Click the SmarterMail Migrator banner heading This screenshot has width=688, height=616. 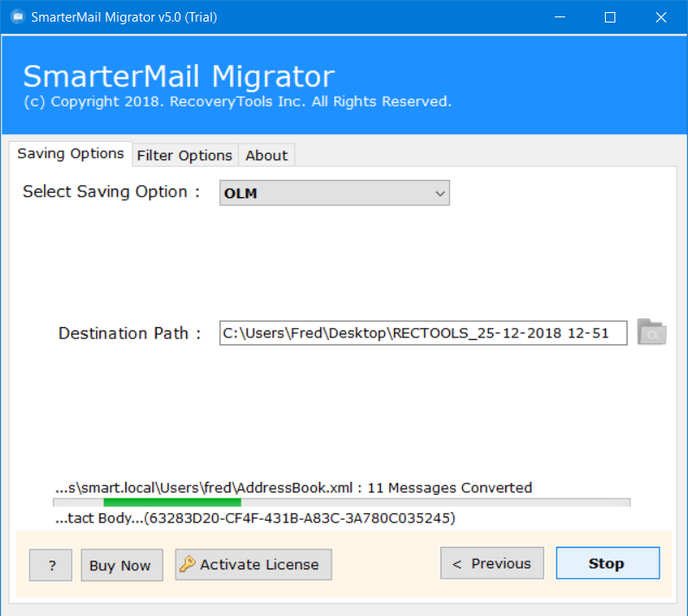(178, 76)
